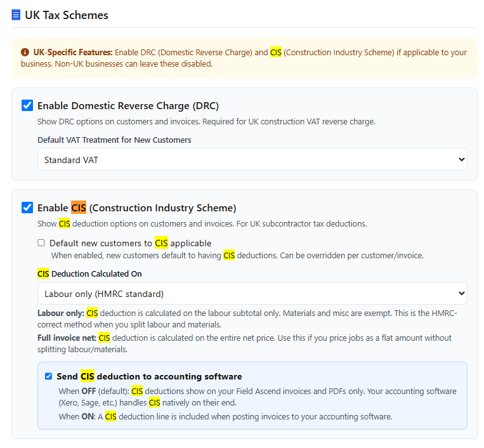This screenshot has height=448, width=484.
Task: Untick Enable Domestic Reverse Charge checkbox
Action: tap(27, 105)
